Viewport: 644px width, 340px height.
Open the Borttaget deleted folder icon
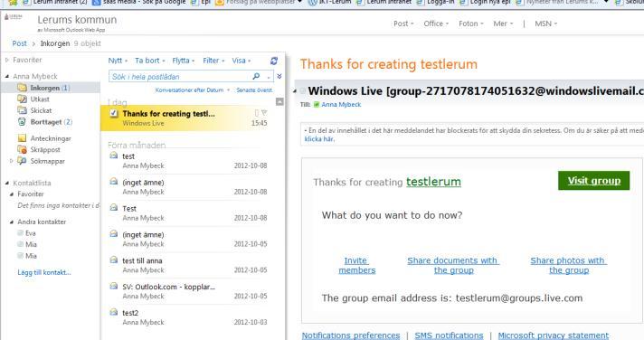pos(23,121)
